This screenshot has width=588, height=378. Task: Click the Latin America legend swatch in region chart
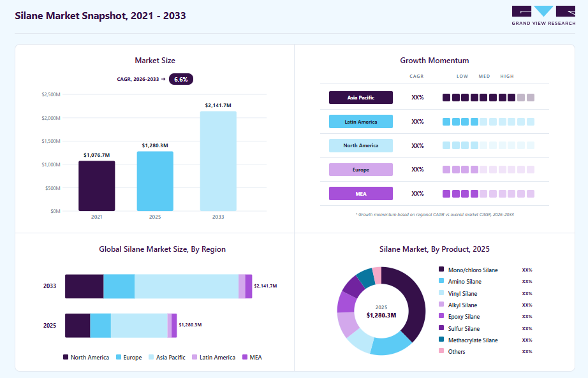coord(195,357)
